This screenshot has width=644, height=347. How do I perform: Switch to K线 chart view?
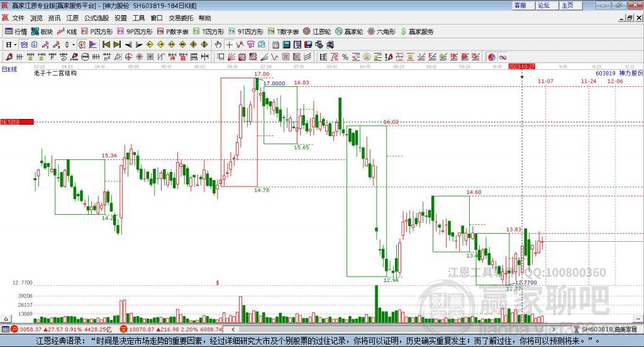click(x=67, y=31)
